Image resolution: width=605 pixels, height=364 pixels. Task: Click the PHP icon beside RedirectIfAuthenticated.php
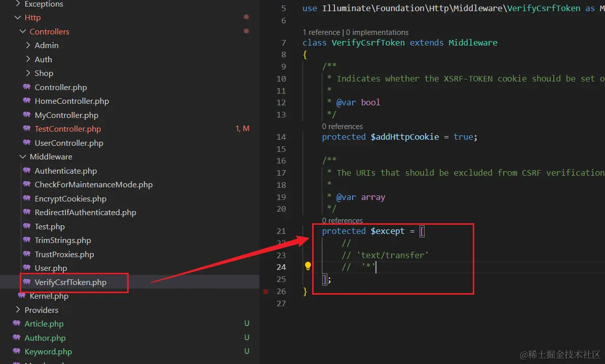pos(27,212)
